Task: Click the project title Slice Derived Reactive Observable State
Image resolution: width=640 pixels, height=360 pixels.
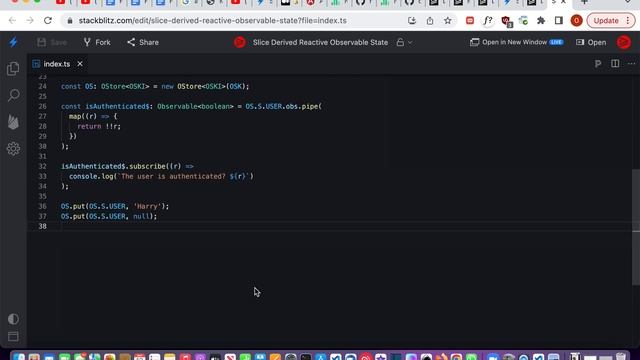Action: pos(320,42)
